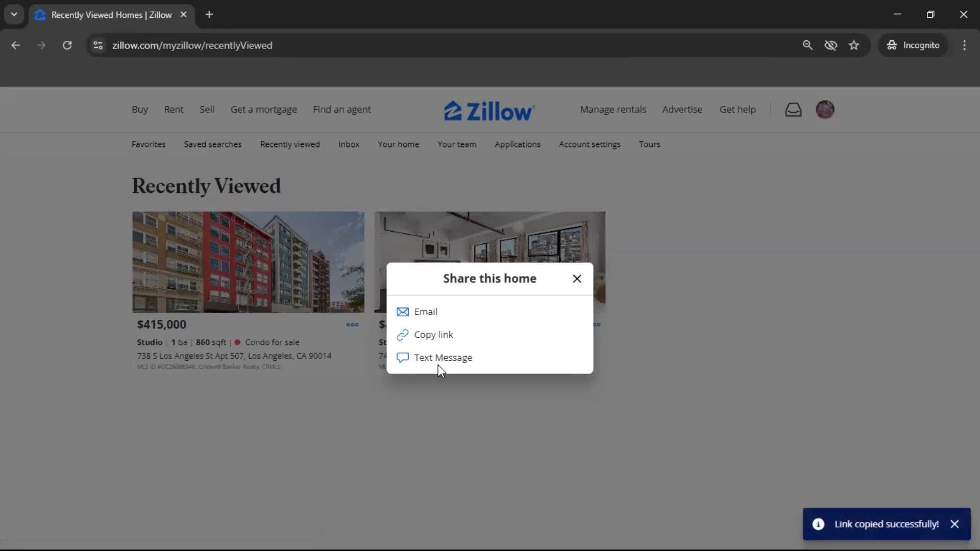Open the three-dot menu on the $415,000 listing
Image resolution: width=980 pixels, height=551 pixels.
pyautogui.click(x=352, y=324)
